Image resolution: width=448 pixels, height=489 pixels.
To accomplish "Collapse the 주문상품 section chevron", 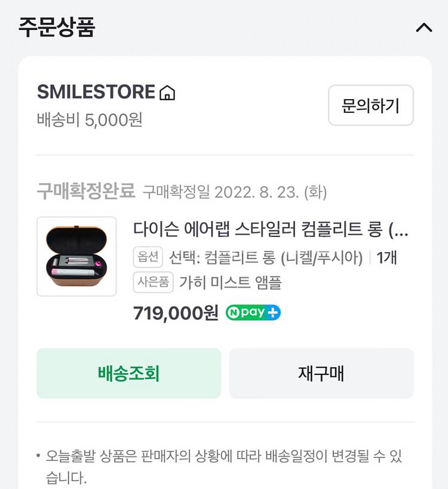I will point(424,27).
